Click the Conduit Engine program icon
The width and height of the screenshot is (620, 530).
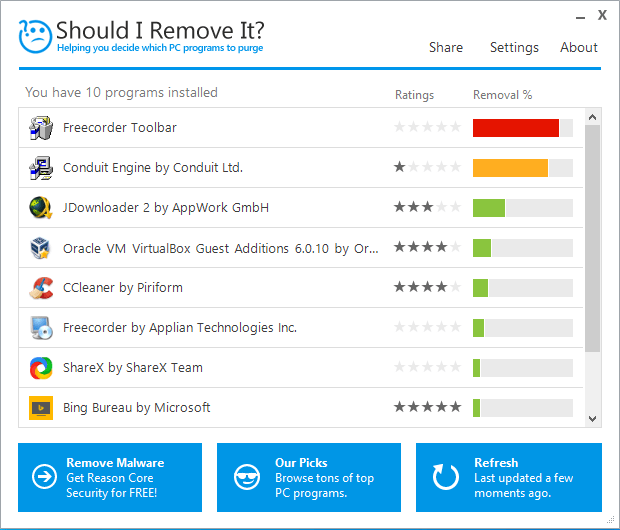coord(41,168)
